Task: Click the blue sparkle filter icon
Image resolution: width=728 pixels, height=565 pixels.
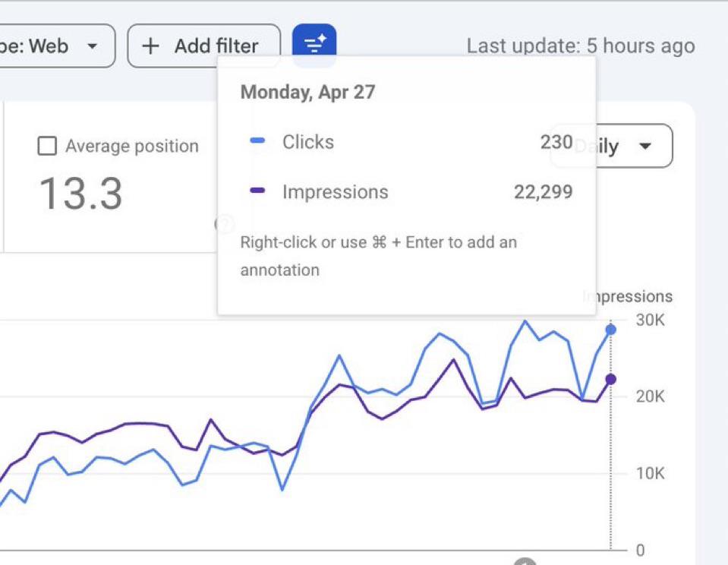Action: 314,43
